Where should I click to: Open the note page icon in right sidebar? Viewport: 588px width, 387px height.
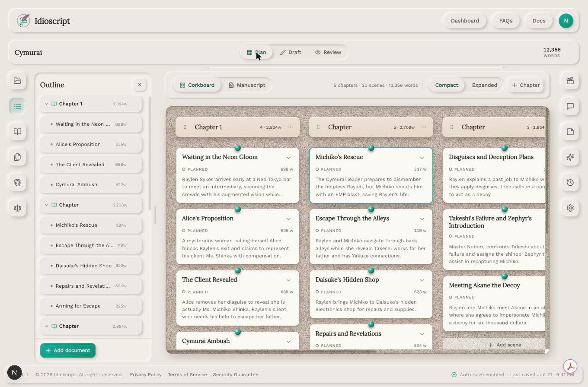click(570, 132)
